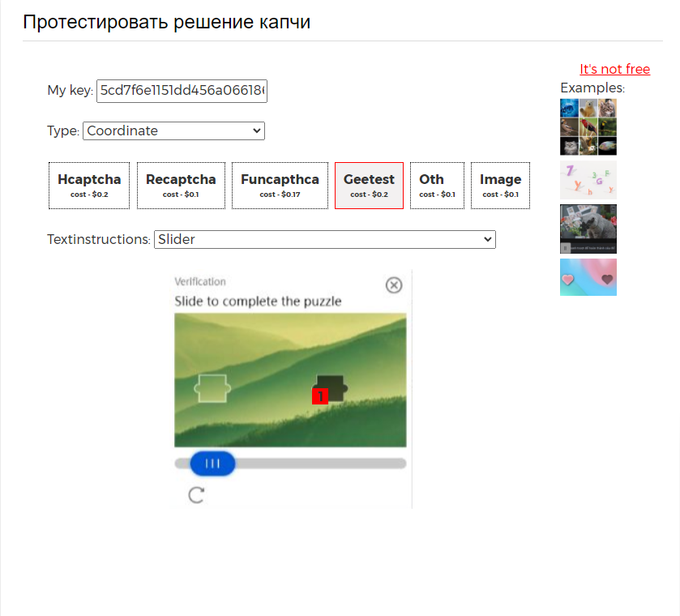Switch to the Hcaptcha type

[89, 185]
